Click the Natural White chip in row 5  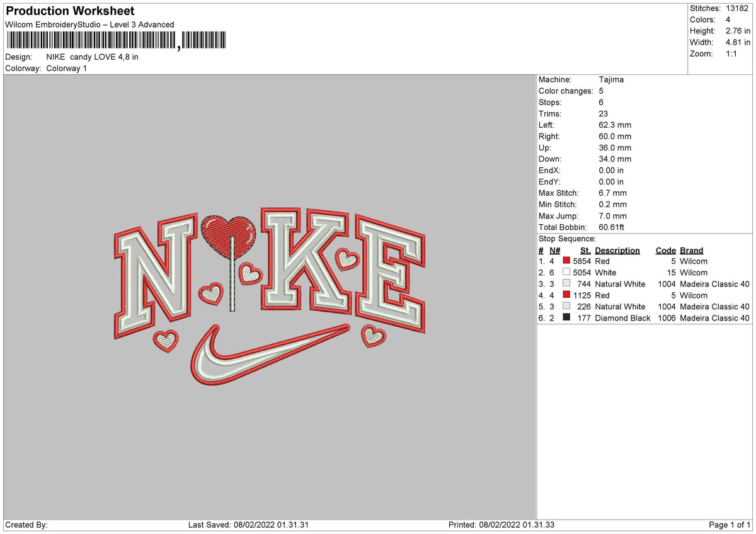point(566,307)
